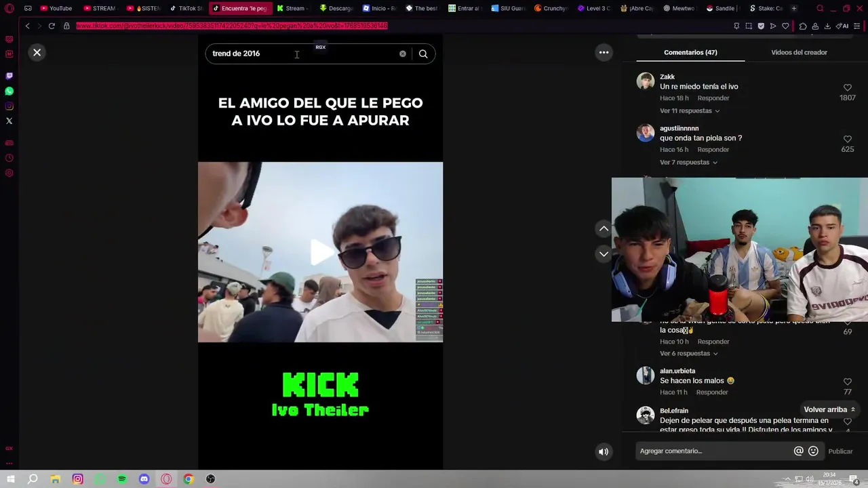Viewport: 868px width, 488px height.
Task: Open the Mewtwo browser tab
Action: pos(679,8)
